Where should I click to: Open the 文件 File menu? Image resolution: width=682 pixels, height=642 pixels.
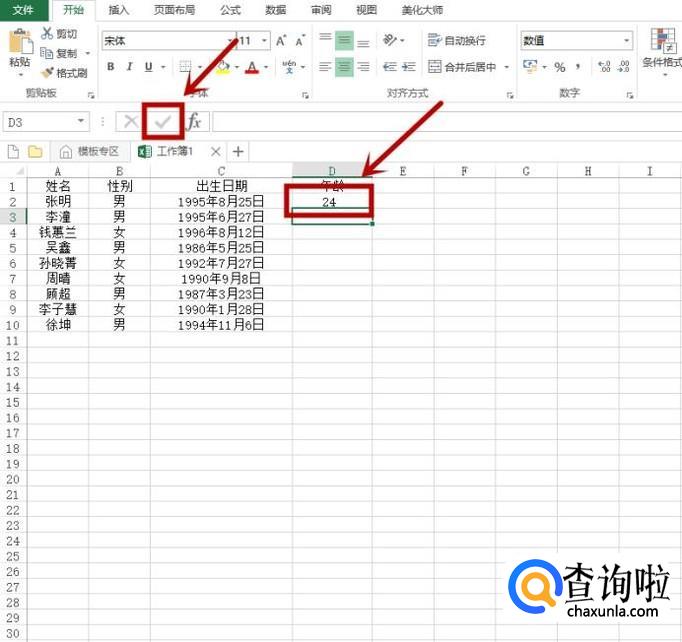(23, 10)
